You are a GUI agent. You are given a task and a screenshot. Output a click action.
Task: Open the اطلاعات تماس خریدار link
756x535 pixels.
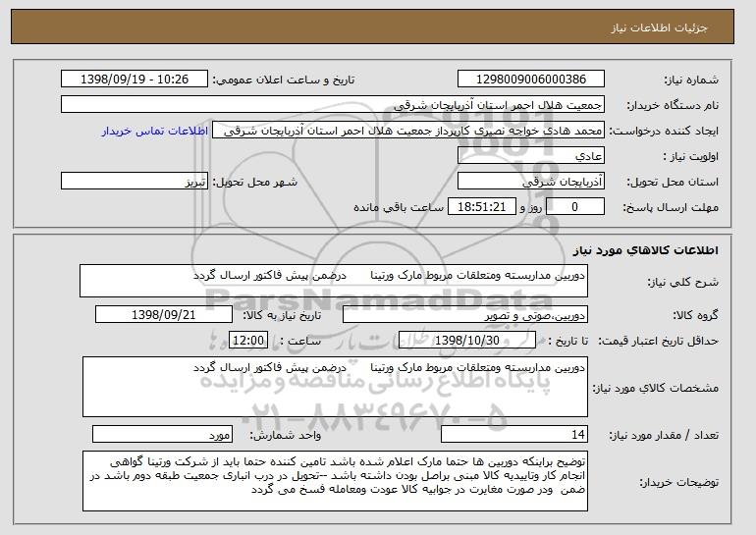tap(155, 132)
